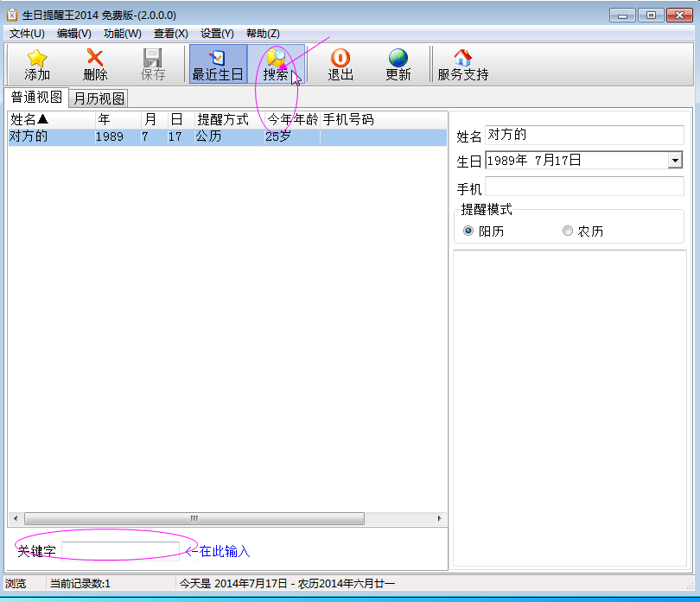
Task: Click the 浏览 status bar entry
Action: (16, 583)
